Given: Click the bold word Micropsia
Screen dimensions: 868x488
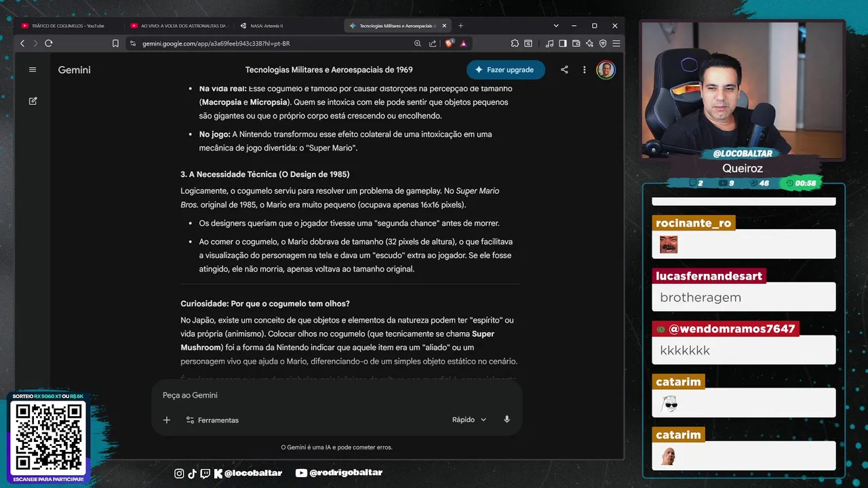Looking at the screenshot, I should pos(269,102).
